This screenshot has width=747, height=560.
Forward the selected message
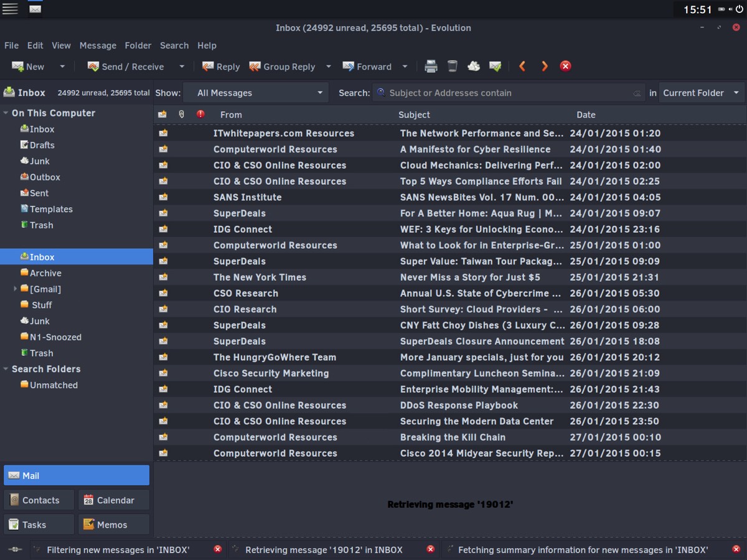[x=367, y=67]
